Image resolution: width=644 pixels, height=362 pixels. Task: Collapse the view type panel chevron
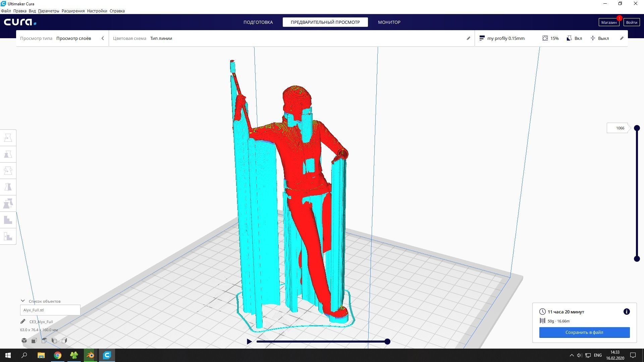(x=103, y=38)
